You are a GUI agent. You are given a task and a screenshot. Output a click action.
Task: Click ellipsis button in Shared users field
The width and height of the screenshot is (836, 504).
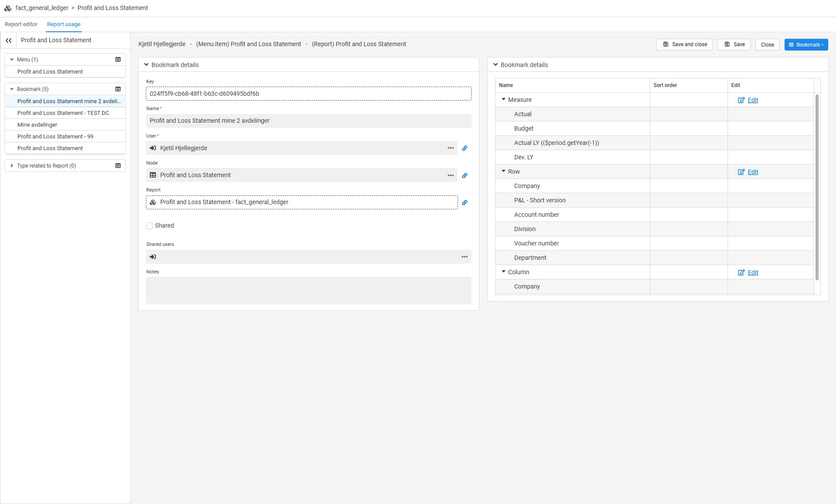(x=465, y=257)
